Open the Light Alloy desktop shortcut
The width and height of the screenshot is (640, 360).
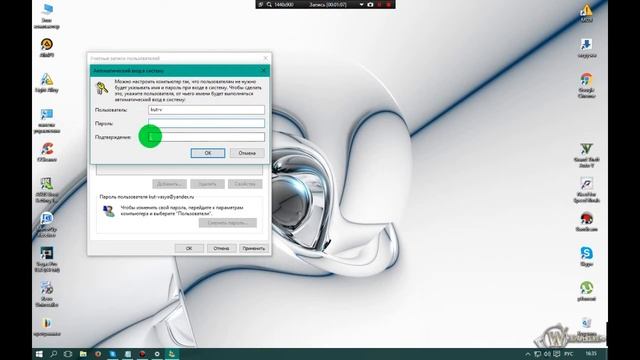(47, 82)
